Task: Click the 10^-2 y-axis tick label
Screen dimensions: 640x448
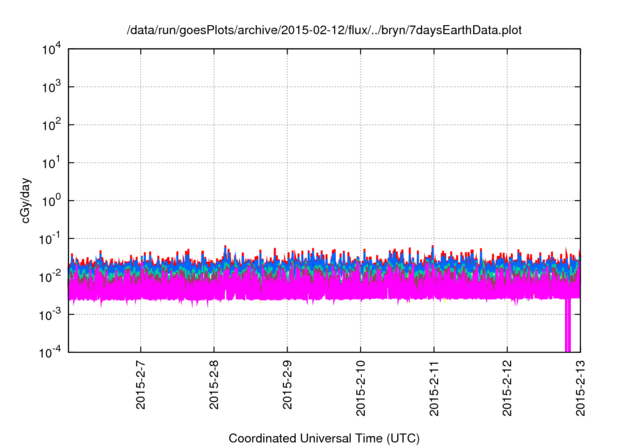Action: click(50, 277)
